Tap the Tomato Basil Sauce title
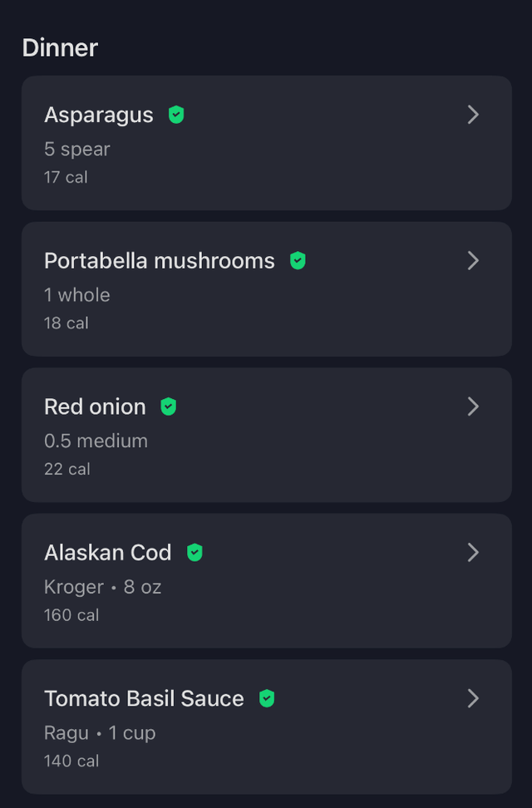 144,698
